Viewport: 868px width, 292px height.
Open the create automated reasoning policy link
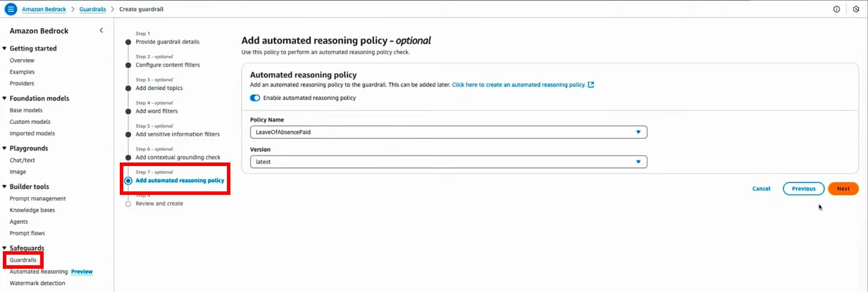(518, 85)
